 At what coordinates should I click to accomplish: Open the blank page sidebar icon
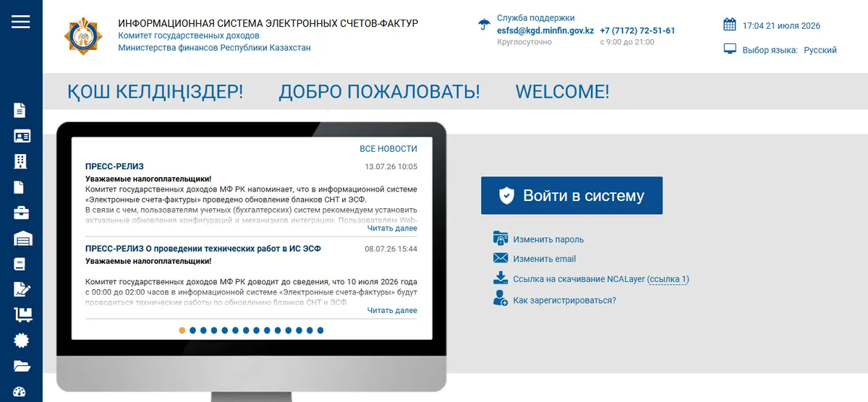(20, 187)
